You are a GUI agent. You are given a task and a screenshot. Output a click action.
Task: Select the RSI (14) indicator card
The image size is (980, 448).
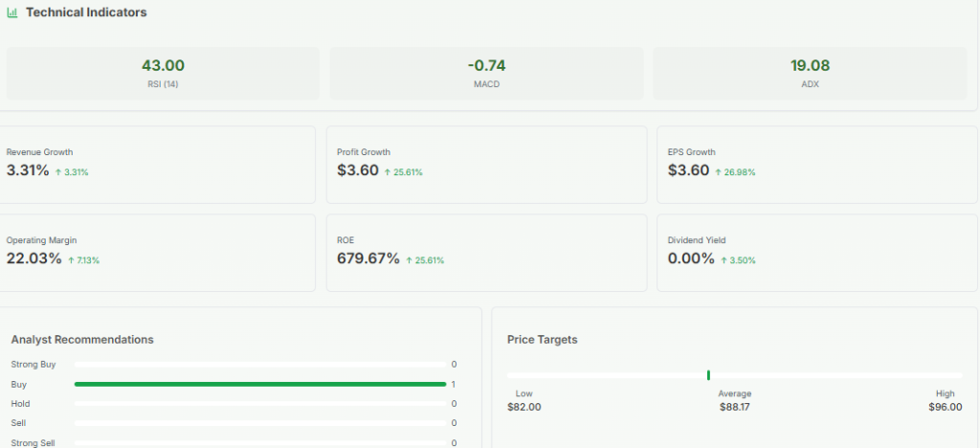tap(163, 74)
